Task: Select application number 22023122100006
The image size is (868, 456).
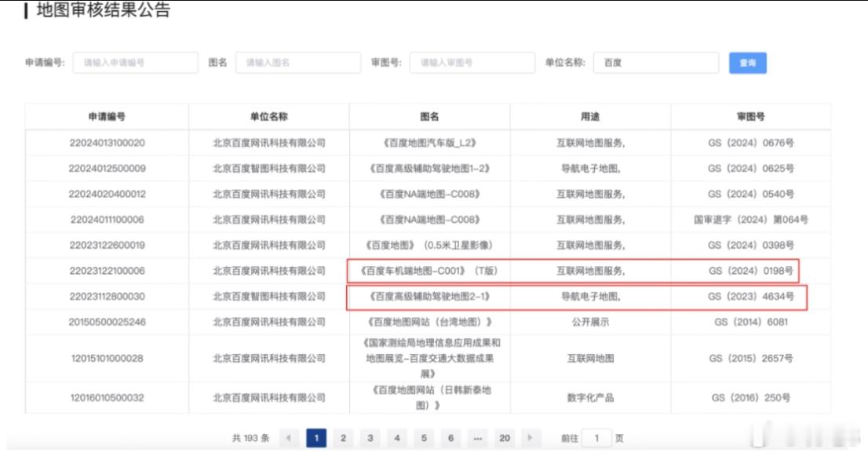Action: coord(107,271)
